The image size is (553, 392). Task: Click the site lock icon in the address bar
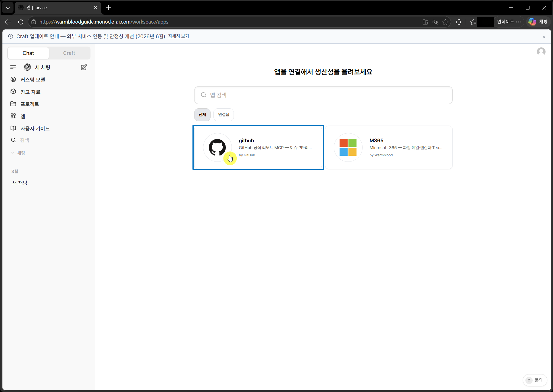(x=34, y=22)
